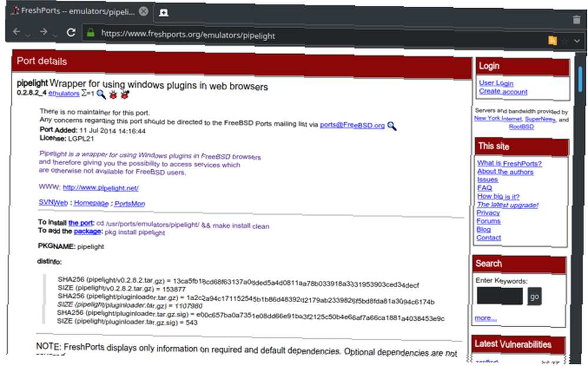Click the browser back arrow
Screen dimensions: 588x366
[16, 32]
